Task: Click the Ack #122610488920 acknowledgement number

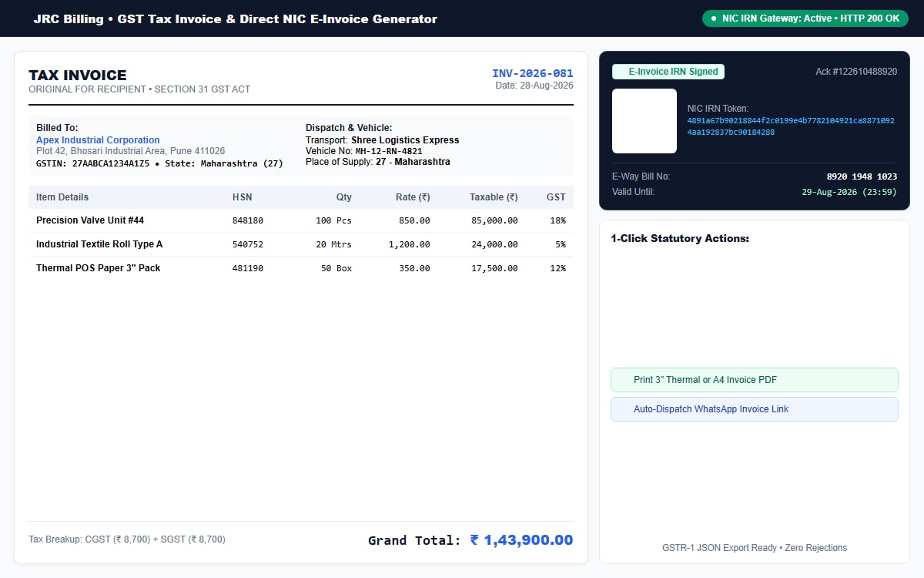Action: point(856,72)
